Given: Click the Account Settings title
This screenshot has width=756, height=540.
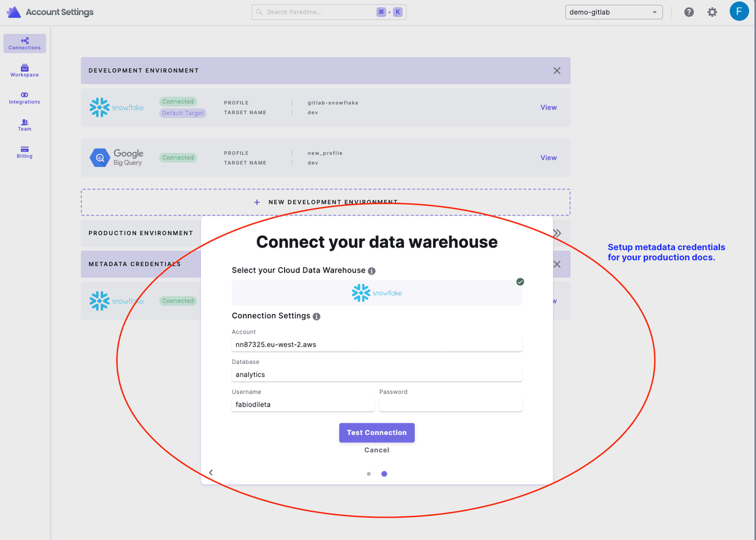Looking at the screenshot, I should (x=60, y=12).
